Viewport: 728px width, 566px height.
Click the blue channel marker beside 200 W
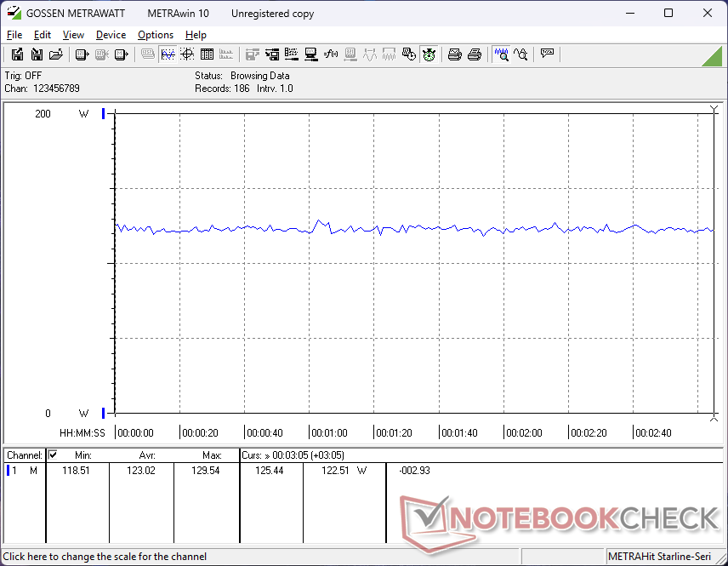(x=103, y=113)
